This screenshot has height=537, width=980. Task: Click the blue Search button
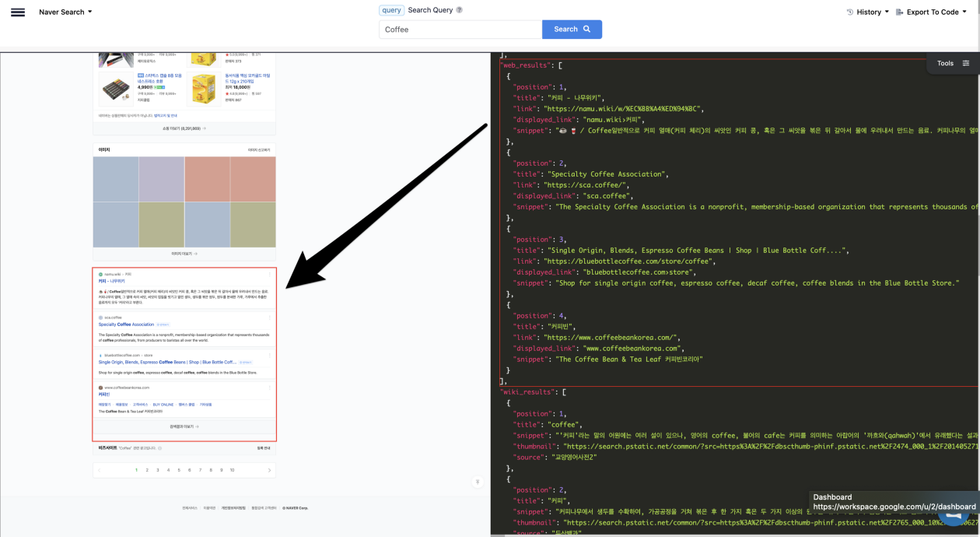pyautogui.click(x=572, y=30)
